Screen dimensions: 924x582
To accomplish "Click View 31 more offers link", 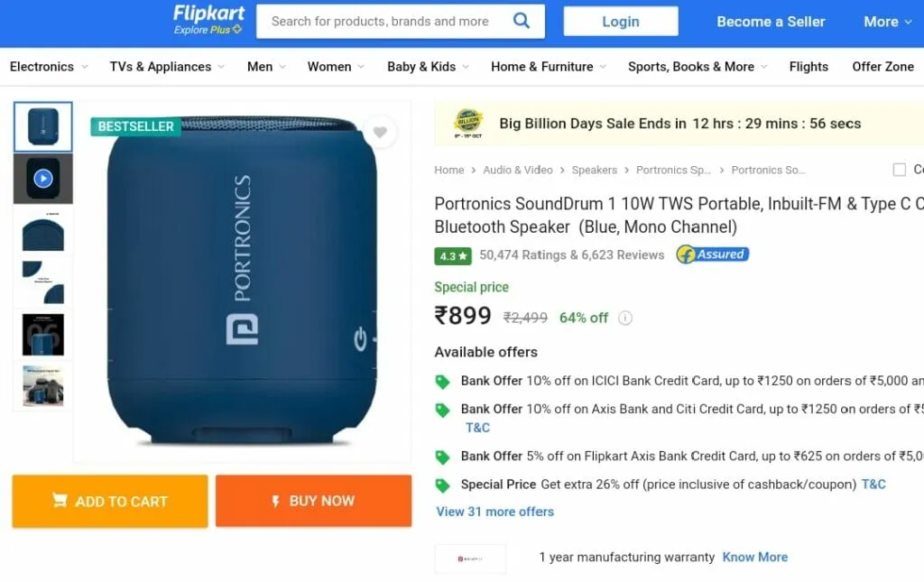I will point(495,512).
